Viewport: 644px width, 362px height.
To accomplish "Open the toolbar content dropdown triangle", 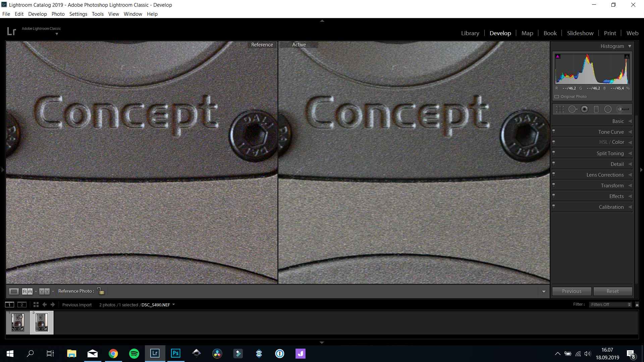I will (544, 292).
